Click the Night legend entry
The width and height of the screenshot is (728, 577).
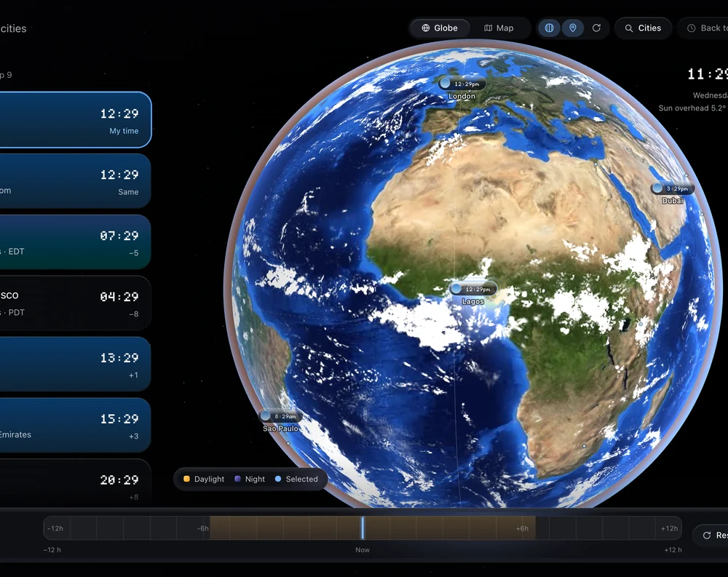click(250, 479)
